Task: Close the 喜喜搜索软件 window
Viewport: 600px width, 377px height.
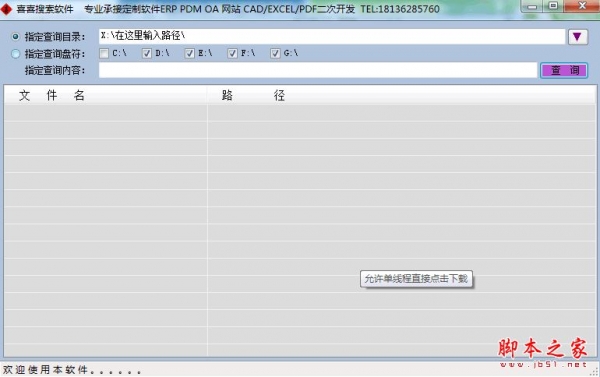Action: click(x=582, y=6)
